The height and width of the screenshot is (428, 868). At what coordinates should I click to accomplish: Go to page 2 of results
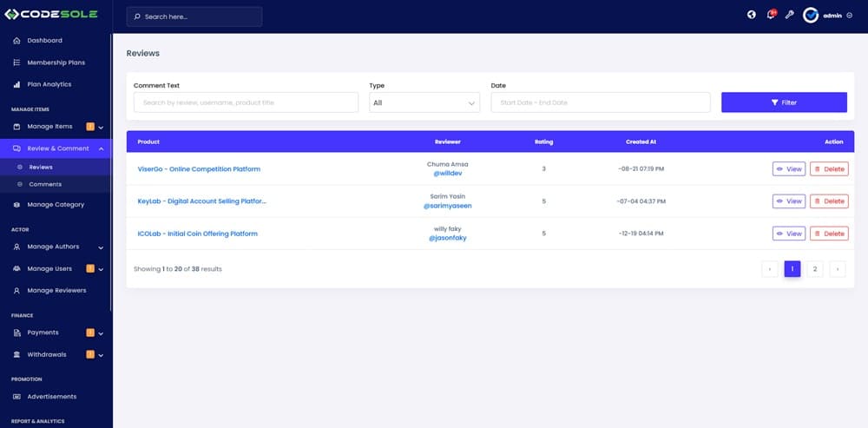814,269
